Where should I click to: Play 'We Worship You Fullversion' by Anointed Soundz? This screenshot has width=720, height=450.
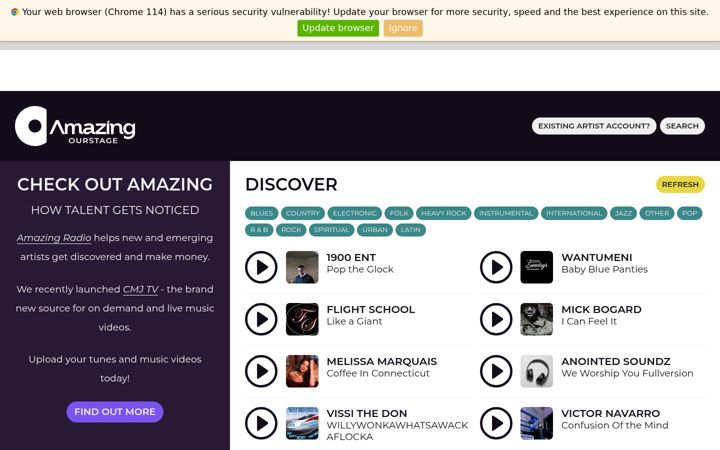[x=496, y=371]
